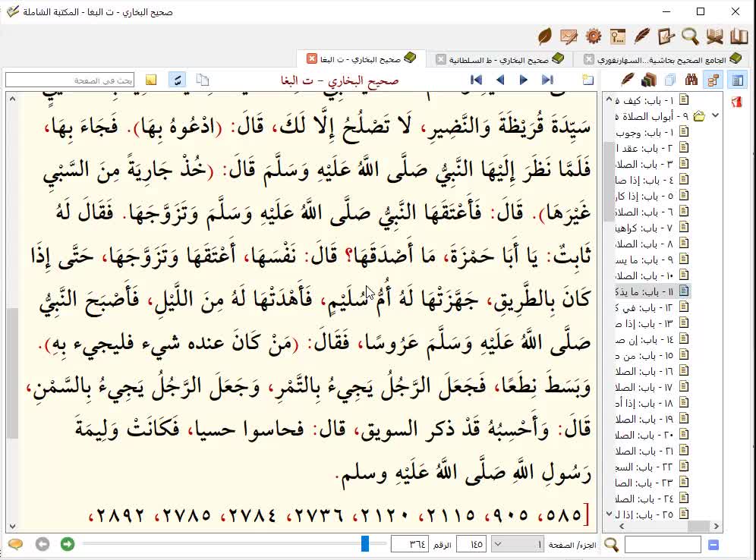Viewport: 756px width, 560px height.
Task: Open settings with the orange gear icon
Action: tap(594, 36)
